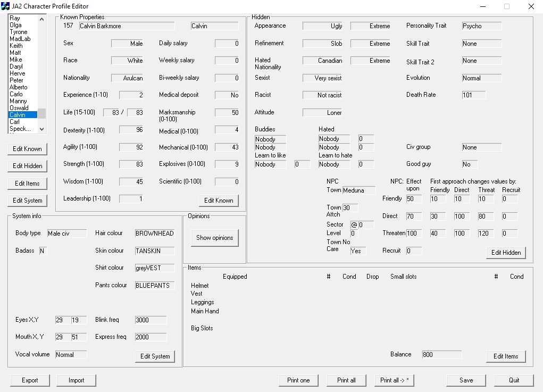This screenshot has width=543, height=392.
Task: Click the Town No Care field Yes
Action: 358,251
